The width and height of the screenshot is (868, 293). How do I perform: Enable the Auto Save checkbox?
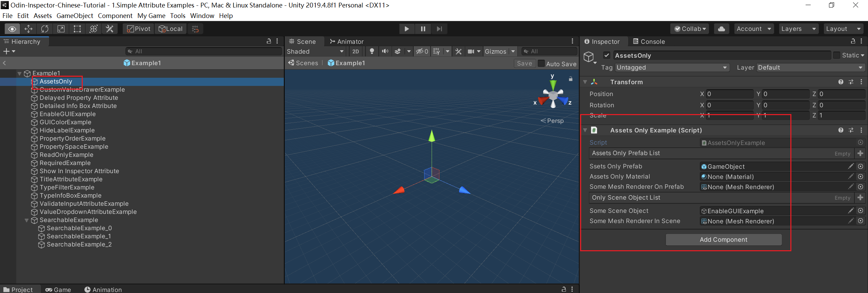tap(541, 63)
